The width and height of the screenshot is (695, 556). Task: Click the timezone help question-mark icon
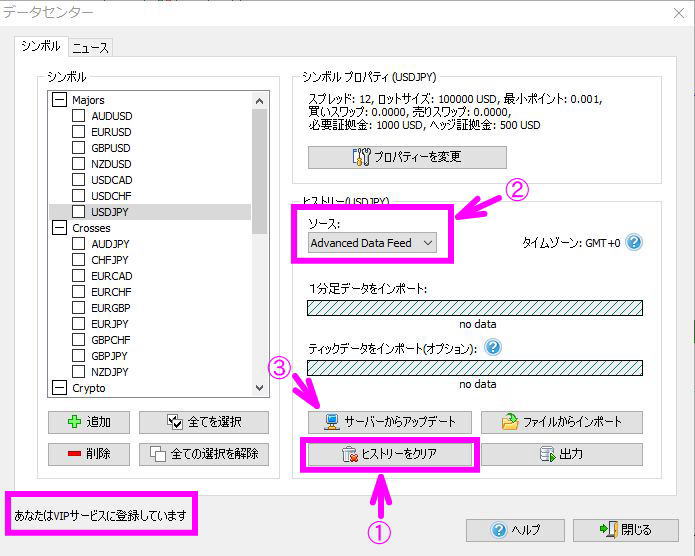(x=634, y=243)
